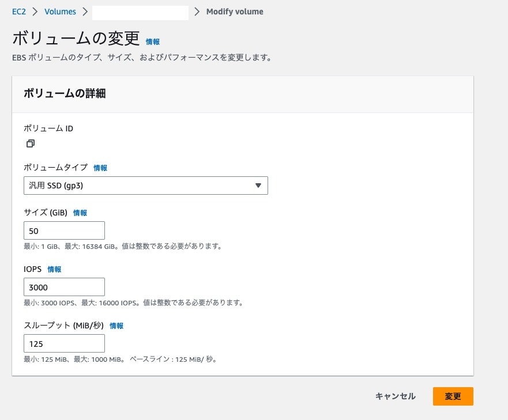Open info for スループット (MiB/秒)
Viewport: 508px width, 420px height.
pos(116,326)
